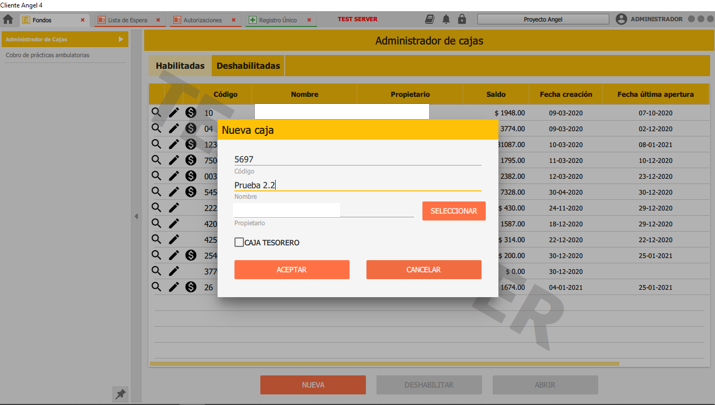Click the horizontal scrollbar under the table
The width and height of the screenshot is (715, 405).
pos(384,364)
